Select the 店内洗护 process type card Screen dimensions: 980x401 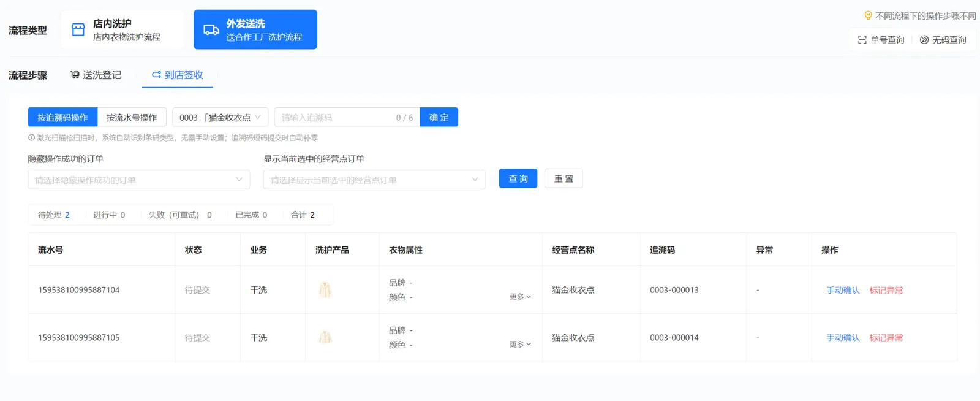(122, 29)
